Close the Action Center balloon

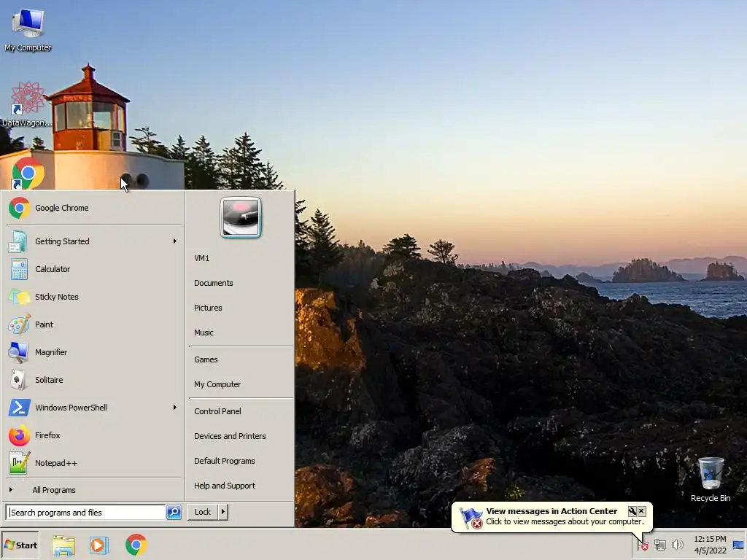point(642,511)
